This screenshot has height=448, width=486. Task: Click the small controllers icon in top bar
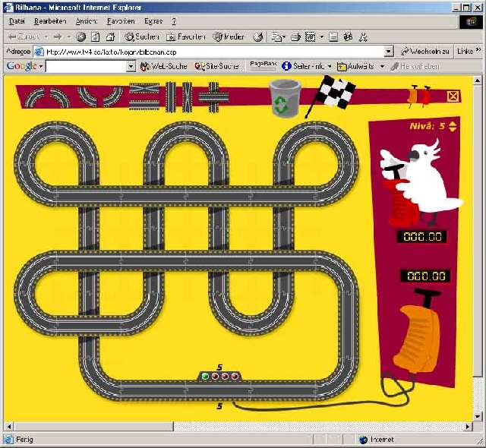pyautogui.click(x=418, y=96)
